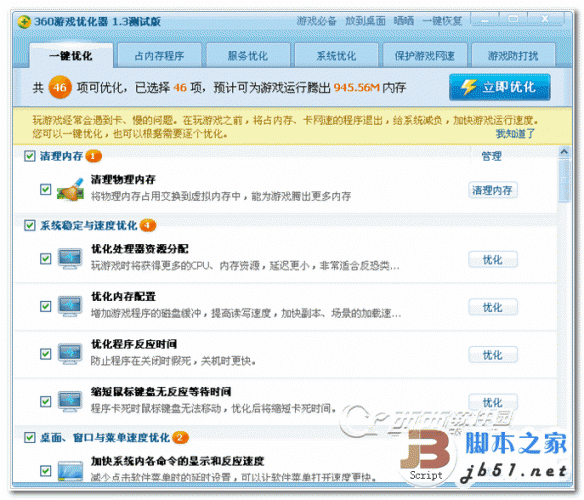This screenshot has height=500, width=584.
Task: Click the 游戏必备 link in title bar
Action: point(316,21)
